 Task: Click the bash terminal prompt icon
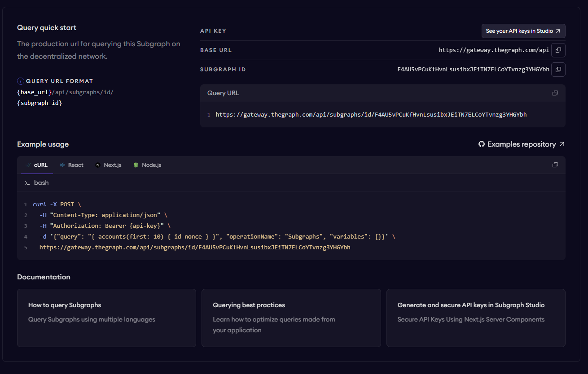[27, 183]
